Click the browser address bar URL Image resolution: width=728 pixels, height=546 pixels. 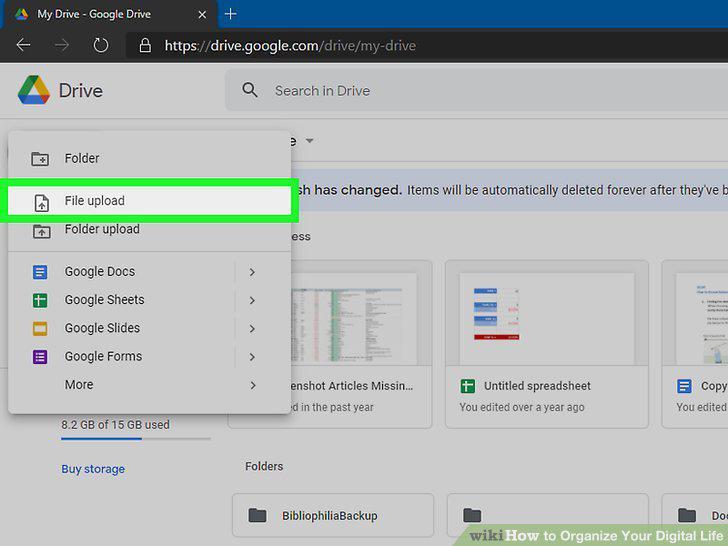pos(290,46)
